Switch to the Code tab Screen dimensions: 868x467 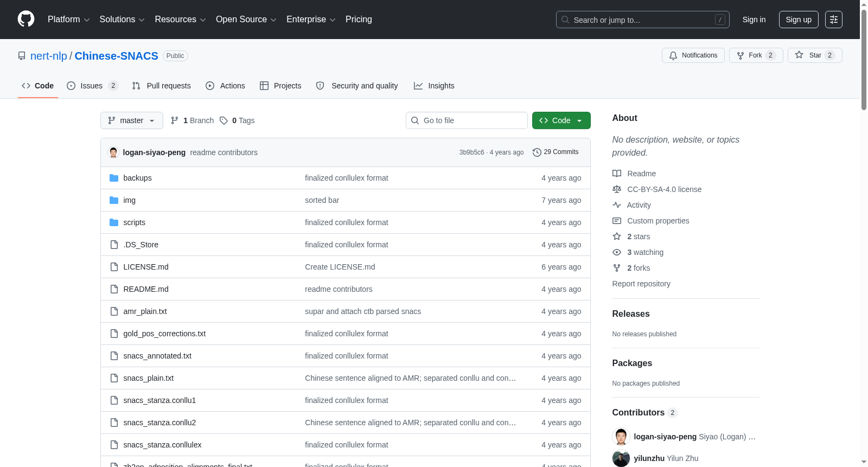(x=38, y=86)
